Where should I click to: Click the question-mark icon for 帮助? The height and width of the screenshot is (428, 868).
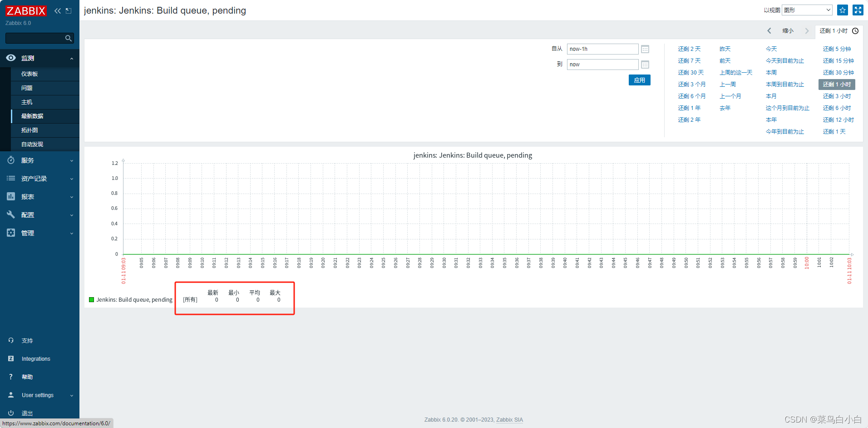coord(11,377)
